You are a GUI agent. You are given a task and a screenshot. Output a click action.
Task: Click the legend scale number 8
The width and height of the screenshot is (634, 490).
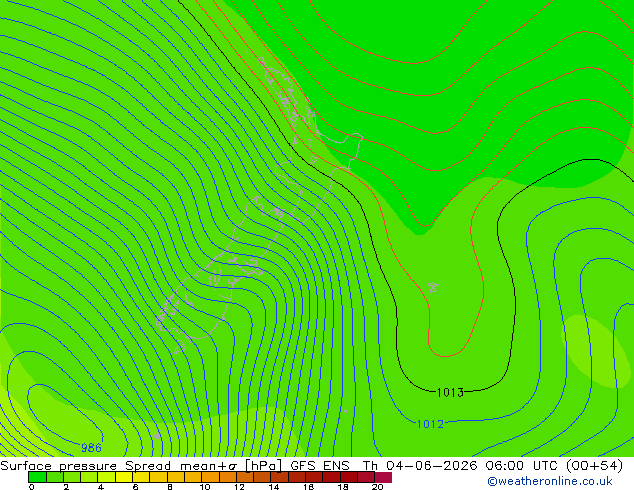coord(170,486)
